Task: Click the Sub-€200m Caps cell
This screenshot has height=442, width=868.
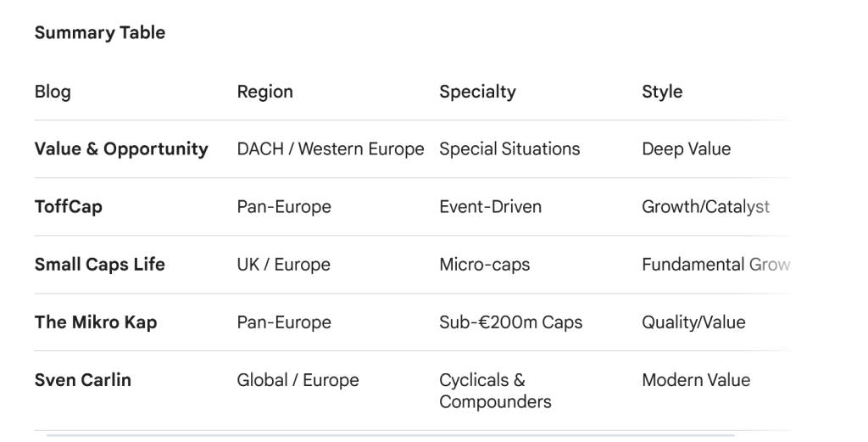Action: point(510,322)
